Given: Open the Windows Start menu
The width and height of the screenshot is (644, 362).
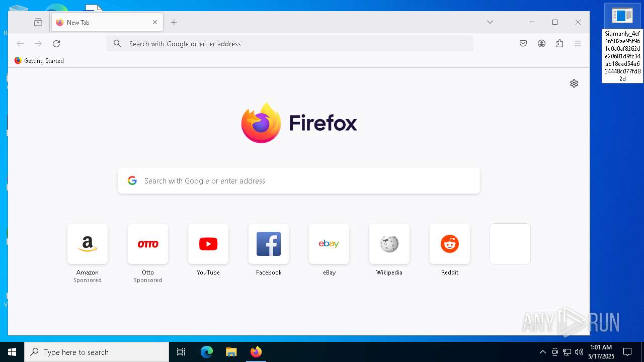Looking at the screenshot, I should [x=12, y=352].
